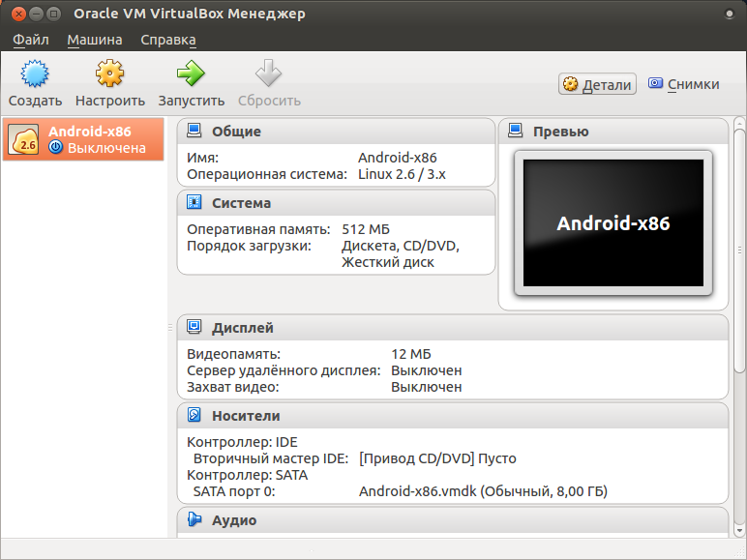This screenshot has height=560, width=747.
Task: Click the Linux 2.6 / 3.x value
Action: click(x=402, y=174)
